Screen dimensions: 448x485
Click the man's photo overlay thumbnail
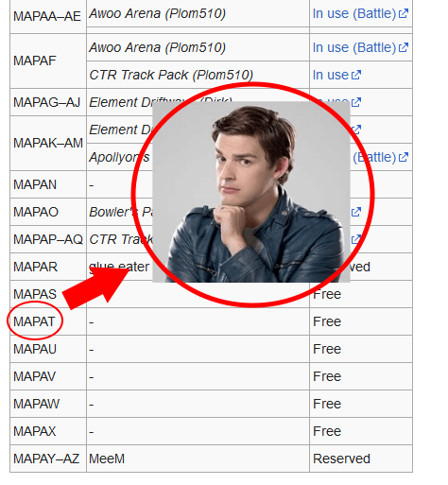(x=251, y=192)
